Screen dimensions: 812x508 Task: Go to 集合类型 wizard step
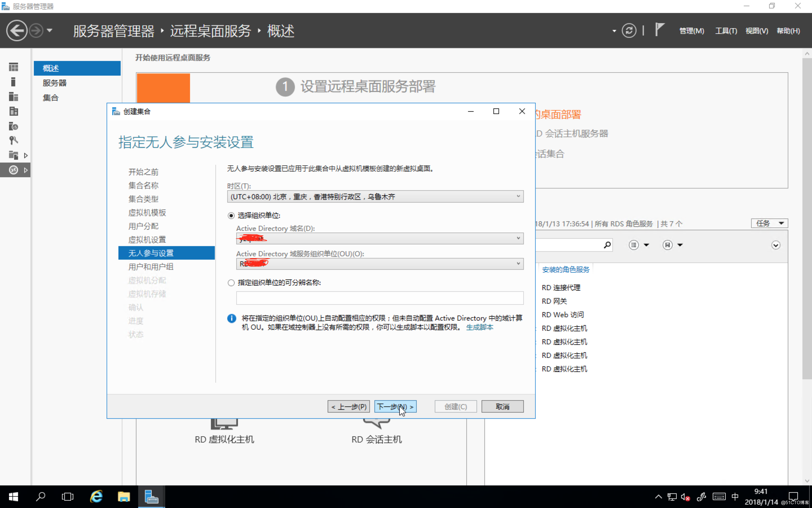[x=143, y=199]
